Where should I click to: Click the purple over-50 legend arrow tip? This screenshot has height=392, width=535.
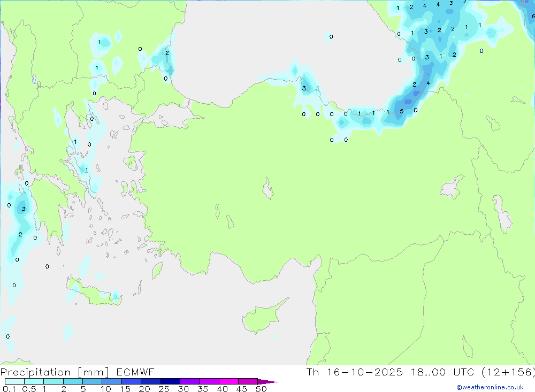(x=267, y=382)
